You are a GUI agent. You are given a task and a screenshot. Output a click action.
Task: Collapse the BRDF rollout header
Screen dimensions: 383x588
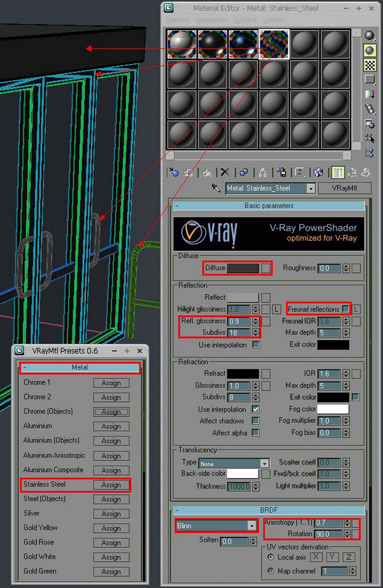269,510
